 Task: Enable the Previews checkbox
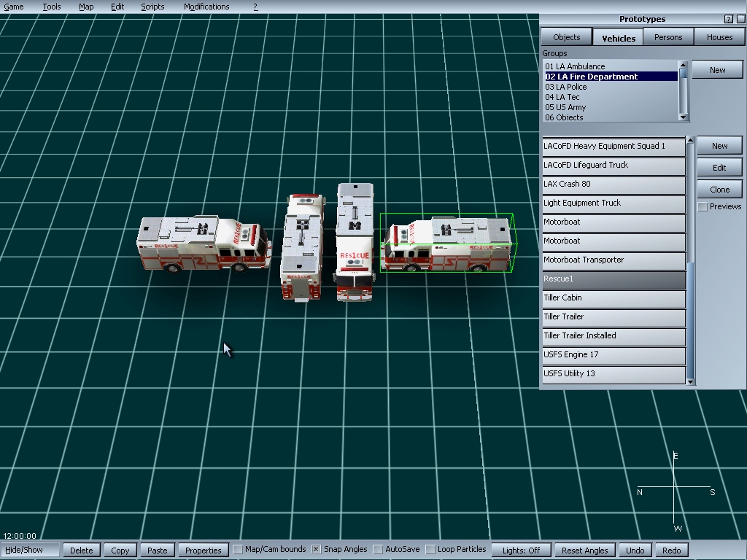pyautogui.click(x=703, y=206)
